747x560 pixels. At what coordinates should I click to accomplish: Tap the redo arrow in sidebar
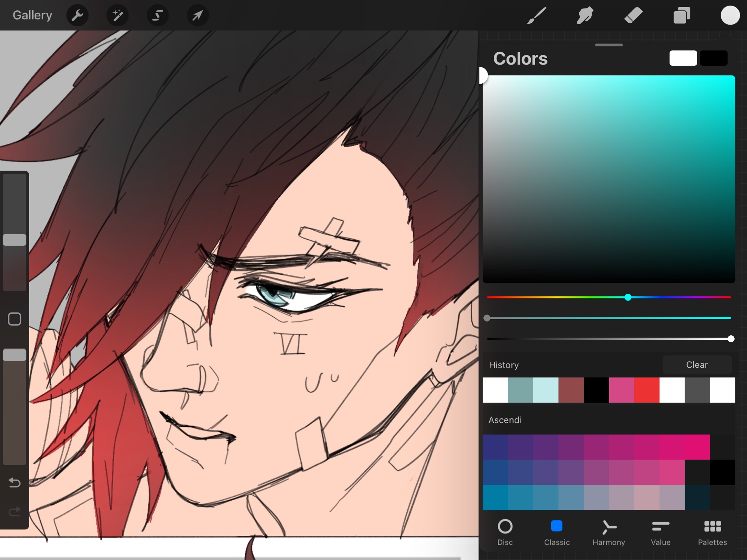click(15, 511)
